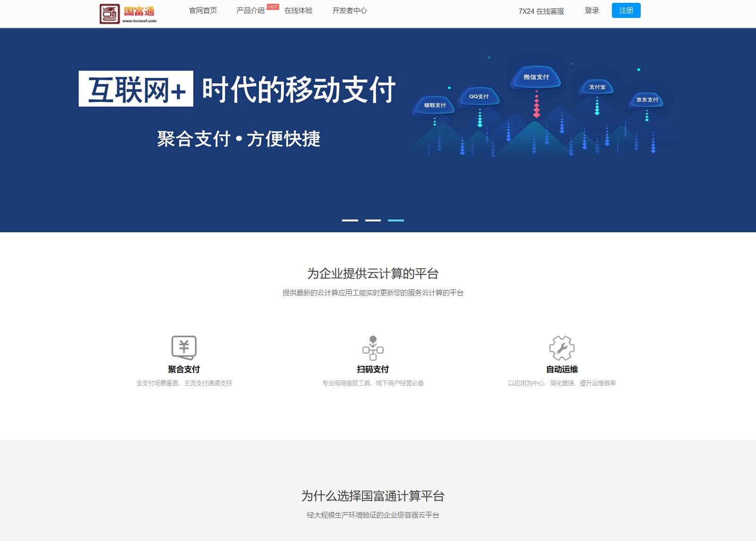Open the 官网首页 navigation item
Screen dimensions: 756x541
203,10
